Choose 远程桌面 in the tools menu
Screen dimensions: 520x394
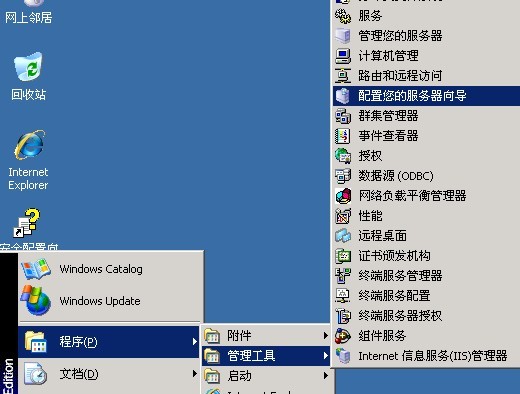(426, 236)
